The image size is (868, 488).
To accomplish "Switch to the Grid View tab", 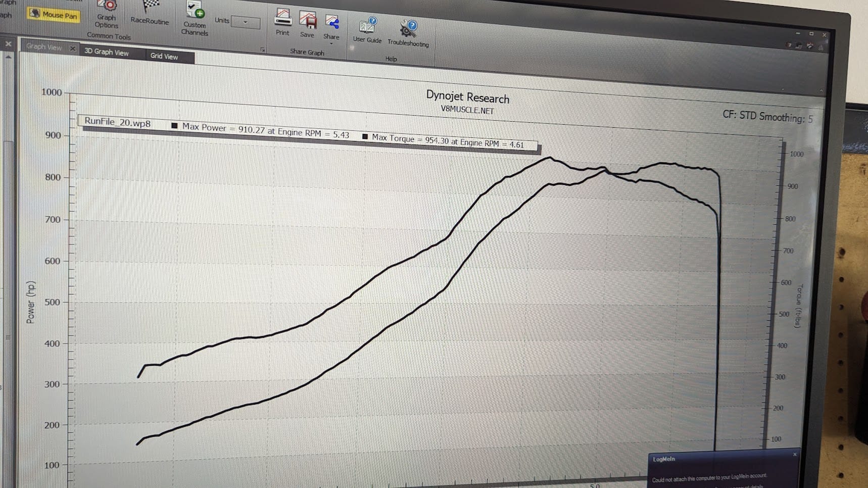I will point(164,56).
